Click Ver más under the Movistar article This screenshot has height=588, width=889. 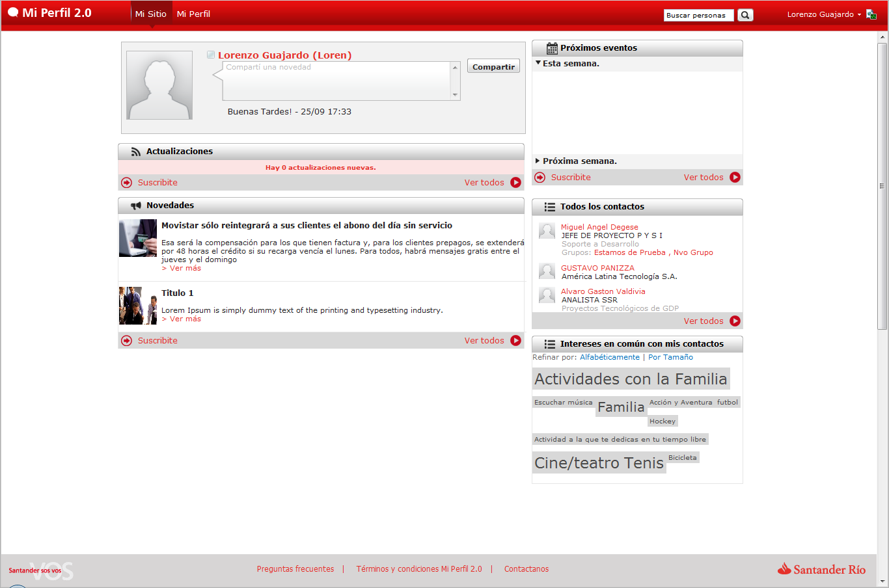click(x=182, y=268)
